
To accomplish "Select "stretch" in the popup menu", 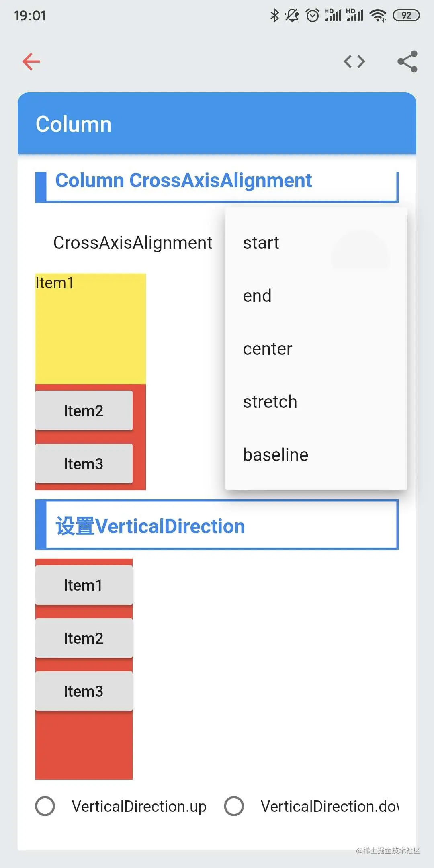I will [270, 402].
